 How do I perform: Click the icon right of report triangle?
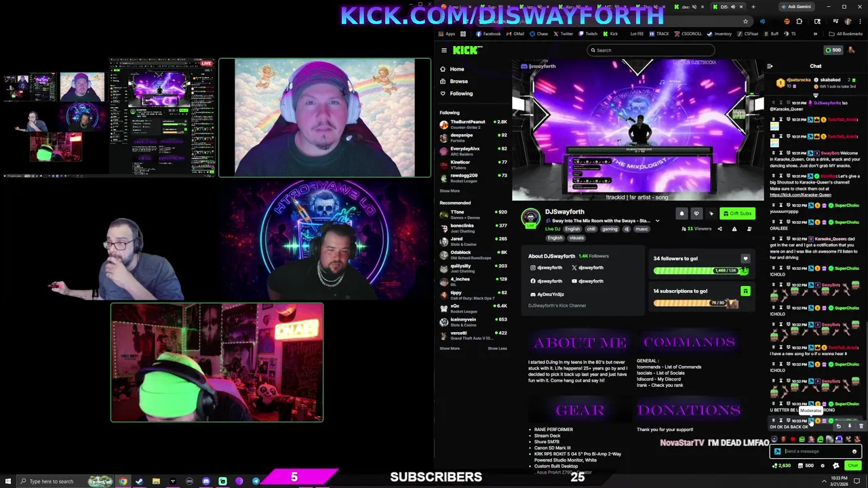[x=749, y=229]
